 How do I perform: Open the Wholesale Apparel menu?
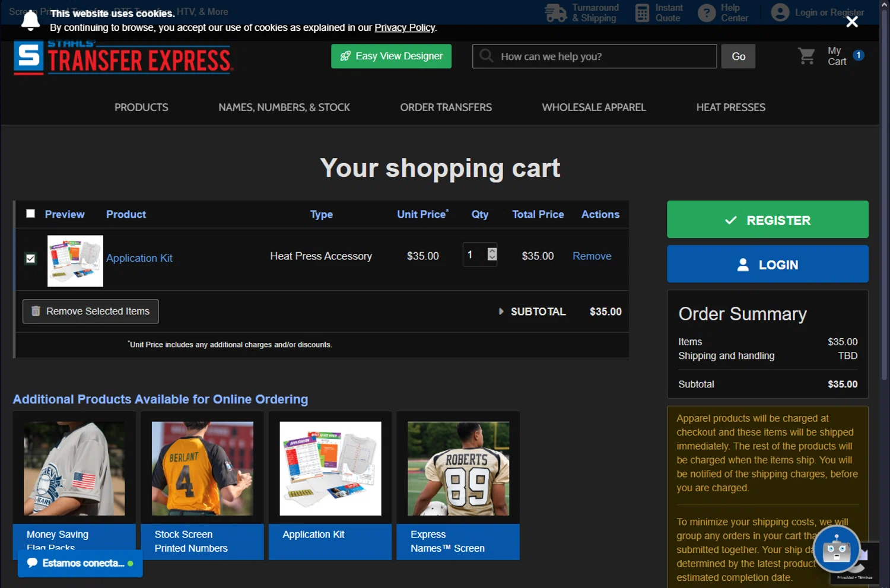(594, 107)
